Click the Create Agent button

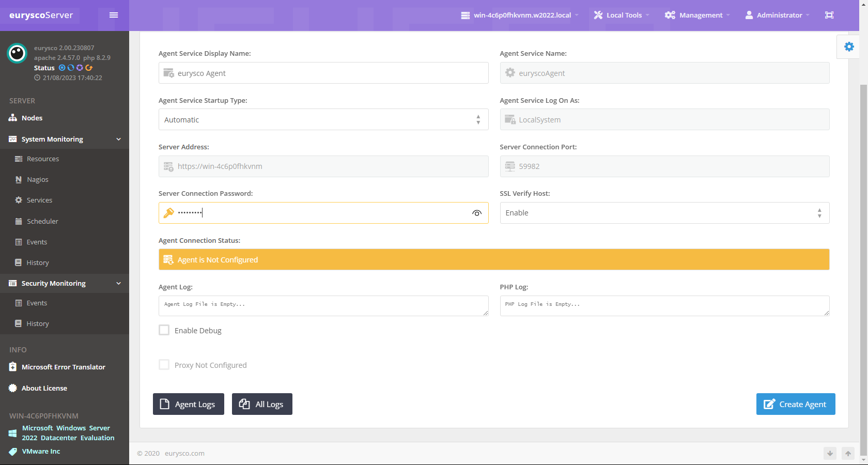point(796,404)
